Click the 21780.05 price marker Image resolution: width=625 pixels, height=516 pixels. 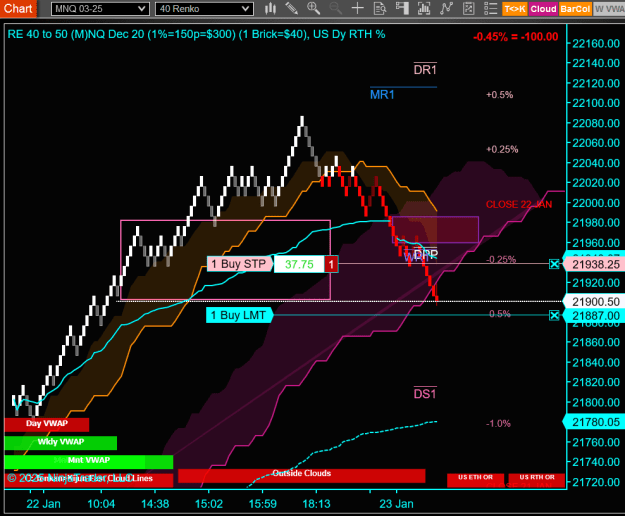tap(594, 422)
